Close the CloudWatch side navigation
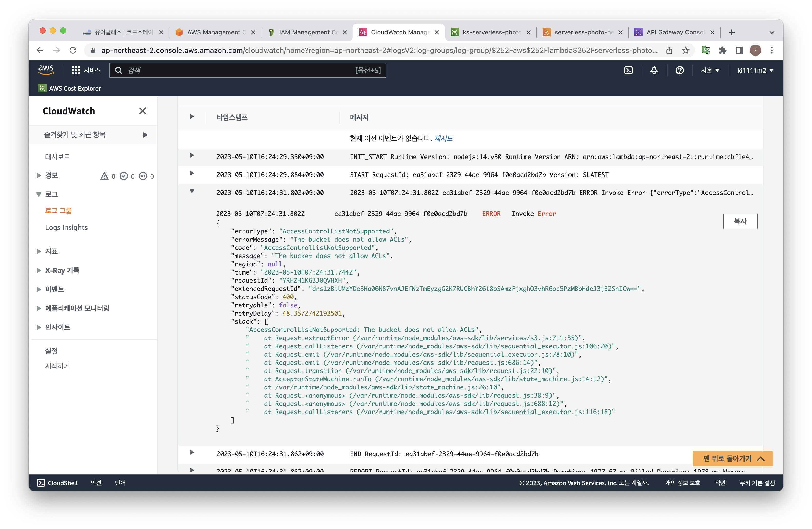Screen dimensions: 812x529 (143, 111)
